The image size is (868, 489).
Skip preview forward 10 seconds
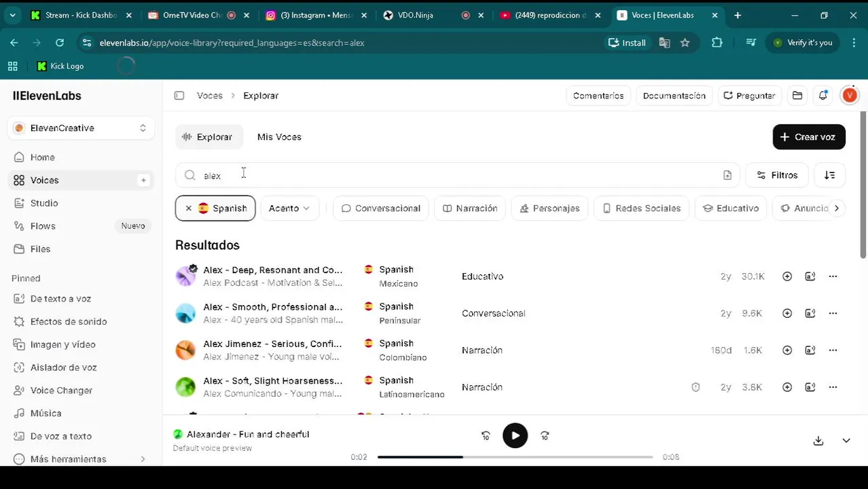click(545, 436)
